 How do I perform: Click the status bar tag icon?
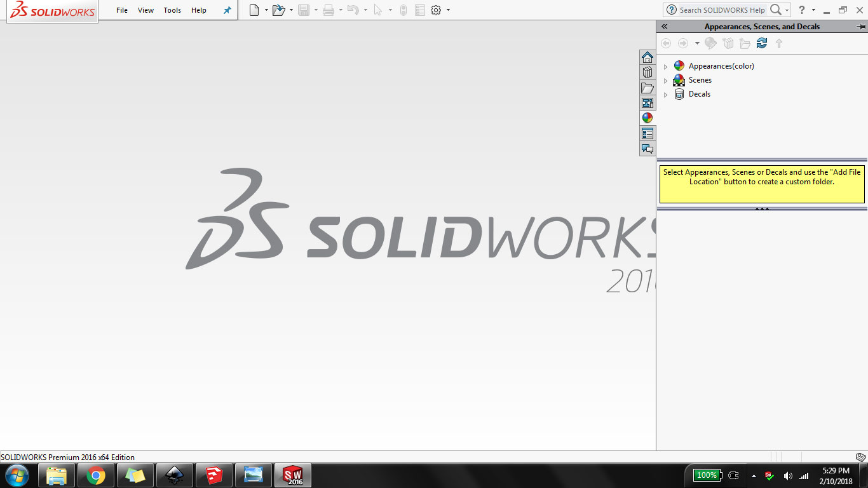(x=861, y=457)
